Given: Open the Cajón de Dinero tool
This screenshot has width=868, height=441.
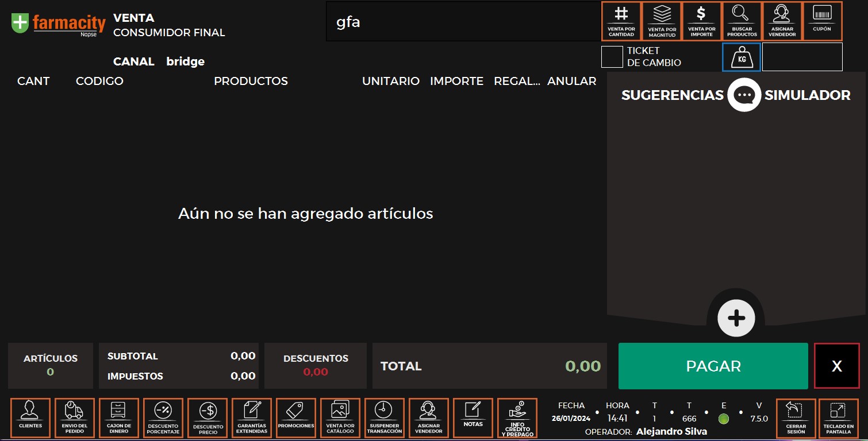Looking at the screenshot, I should (x=119, y=417).
